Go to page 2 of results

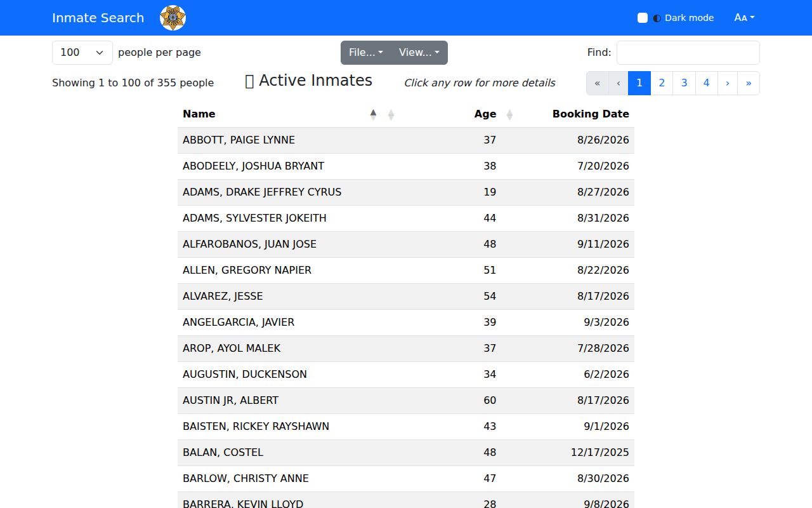[662, 83]
